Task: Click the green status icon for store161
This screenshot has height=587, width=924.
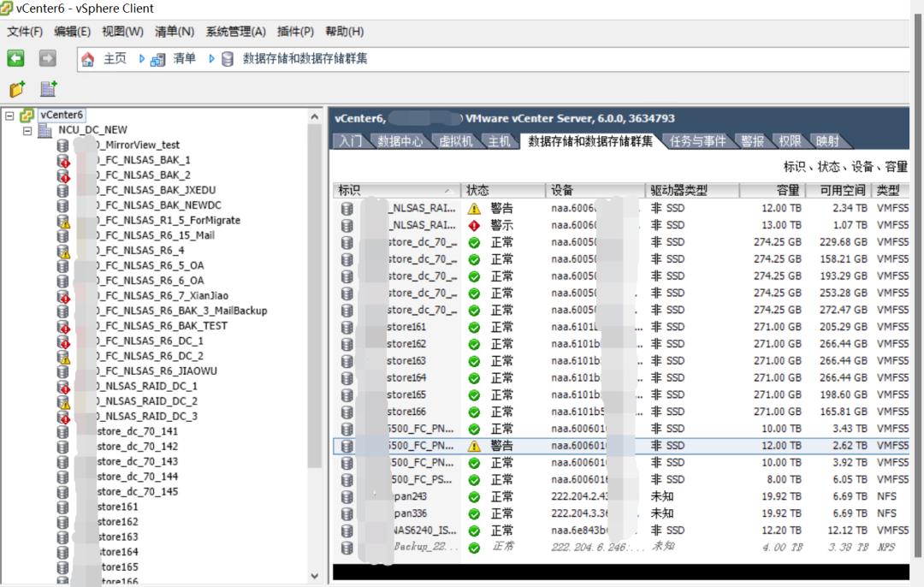Action: click(x=474, y=326)
